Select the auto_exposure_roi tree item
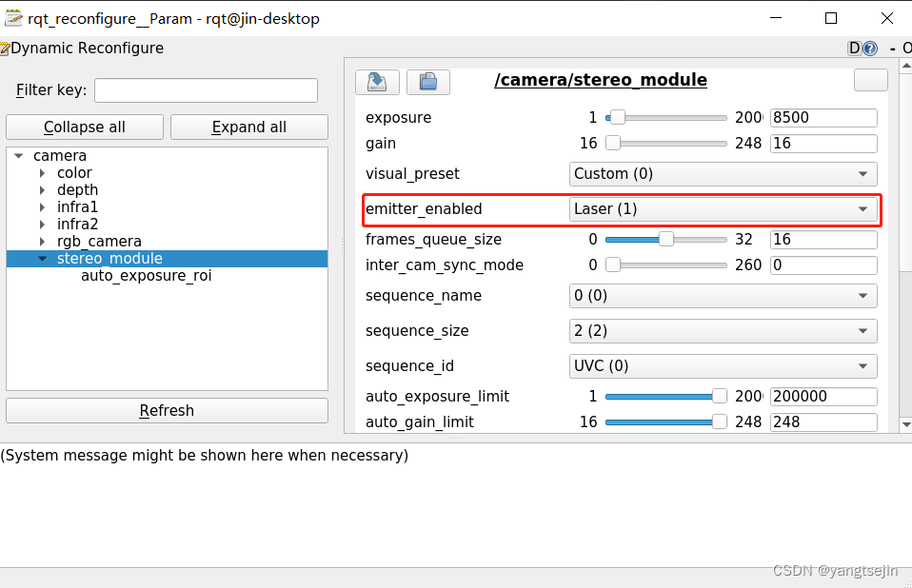This screenshot has height=588, width=912. click(146, 275)
